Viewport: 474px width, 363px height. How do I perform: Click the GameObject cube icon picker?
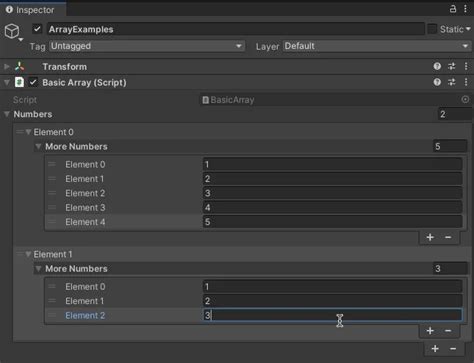(x=12, y=31)
